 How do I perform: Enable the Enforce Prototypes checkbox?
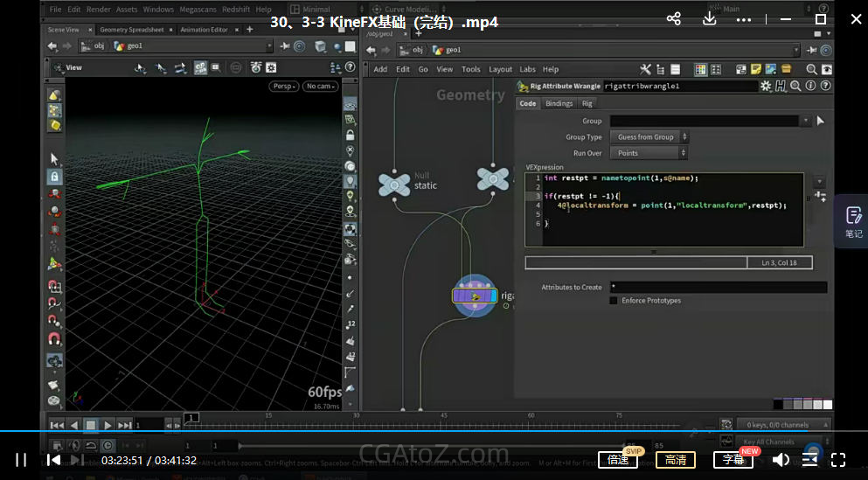614,301
